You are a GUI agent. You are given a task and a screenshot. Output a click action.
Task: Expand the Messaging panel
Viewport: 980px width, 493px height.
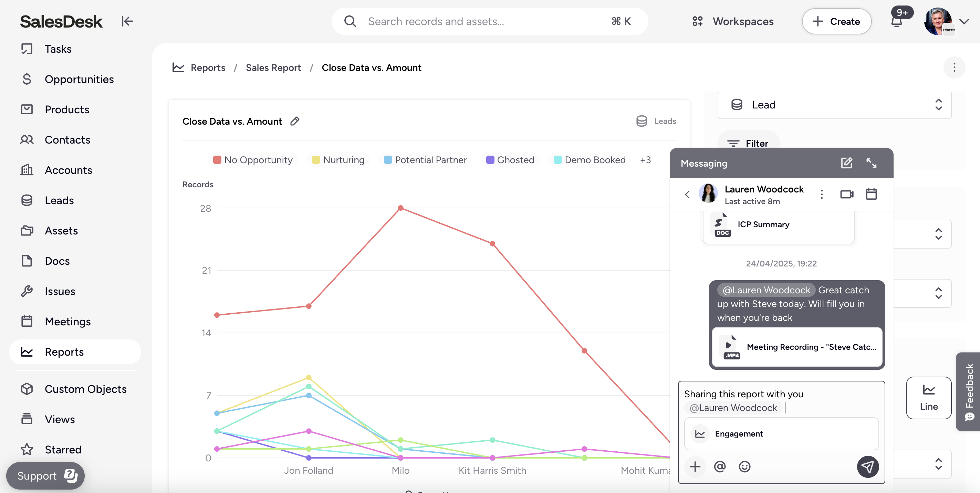pos(871,163)
